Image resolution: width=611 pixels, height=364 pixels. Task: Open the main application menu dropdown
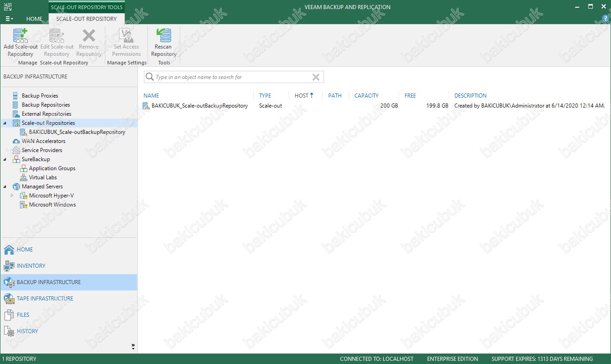[9, 19]
